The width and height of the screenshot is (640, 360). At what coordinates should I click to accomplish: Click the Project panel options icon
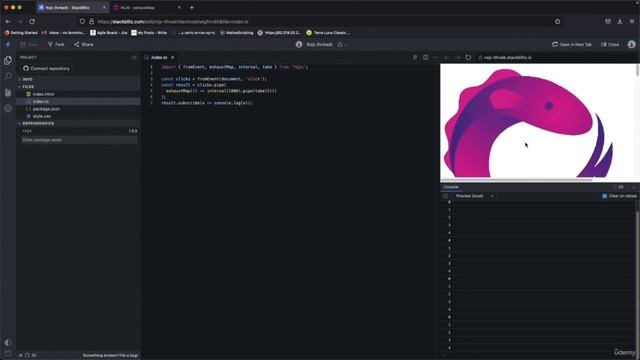(134, 58)
